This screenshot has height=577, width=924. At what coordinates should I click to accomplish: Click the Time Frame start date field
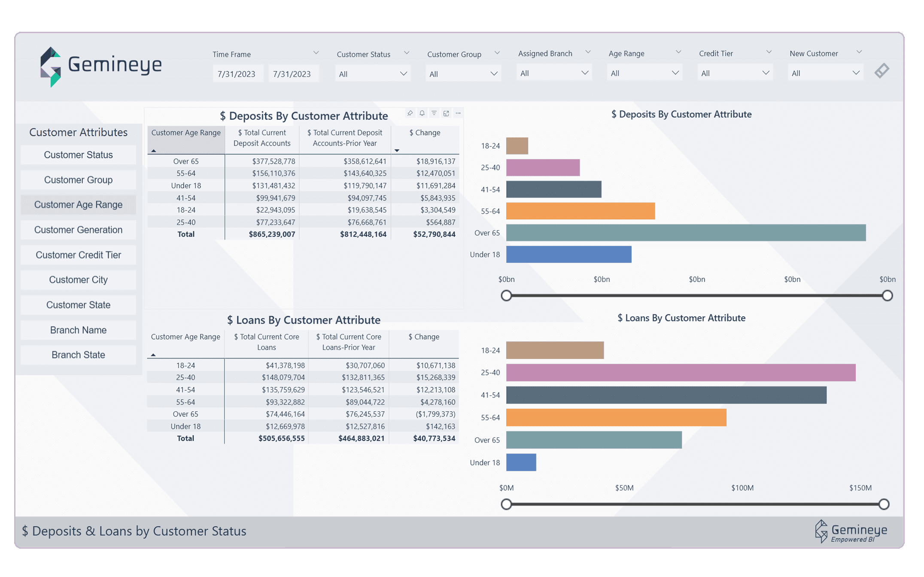click(238, 73)
